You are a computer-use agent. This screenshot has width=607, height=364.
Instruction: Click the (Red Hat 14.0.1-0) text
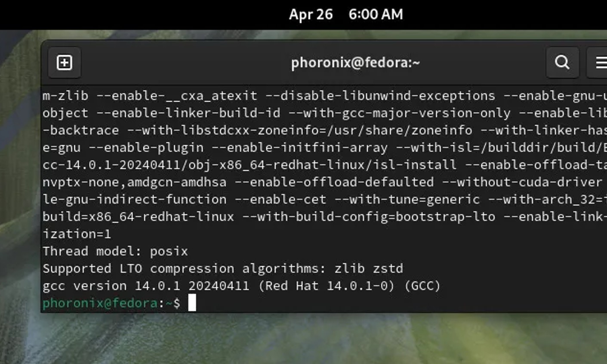(x=327, y=286)
